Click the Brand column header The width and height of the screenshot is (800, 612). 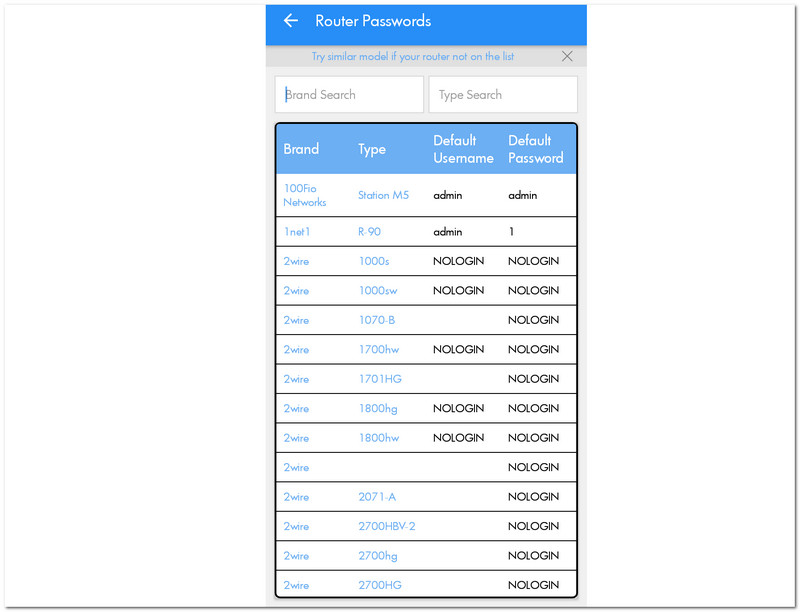click(301, 149)
